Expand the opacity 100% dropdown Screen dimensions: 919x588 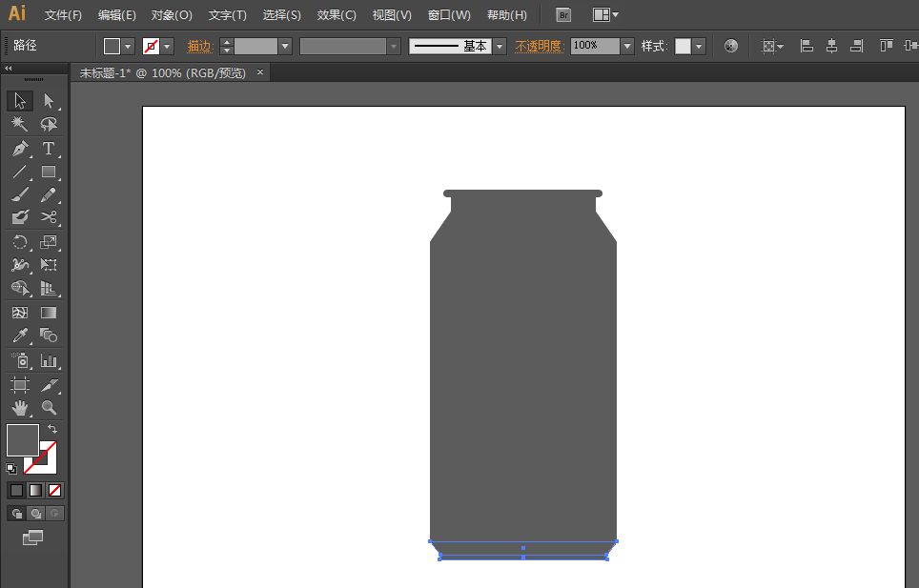click(627, 46)
